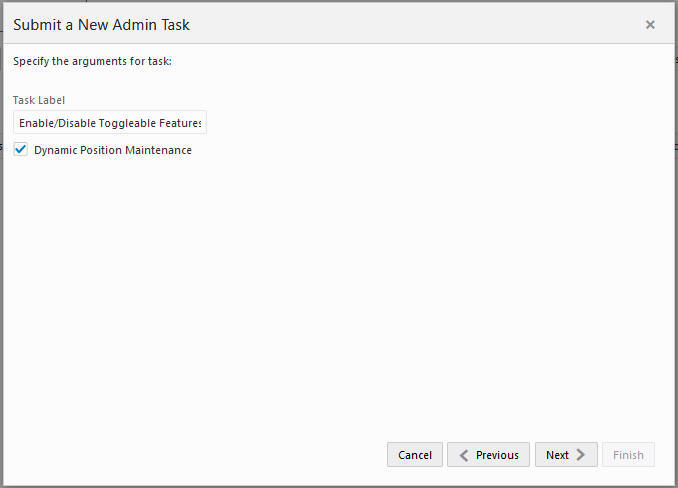
Task: Click the greyed-out Finish button
Action: click(628, 455)
